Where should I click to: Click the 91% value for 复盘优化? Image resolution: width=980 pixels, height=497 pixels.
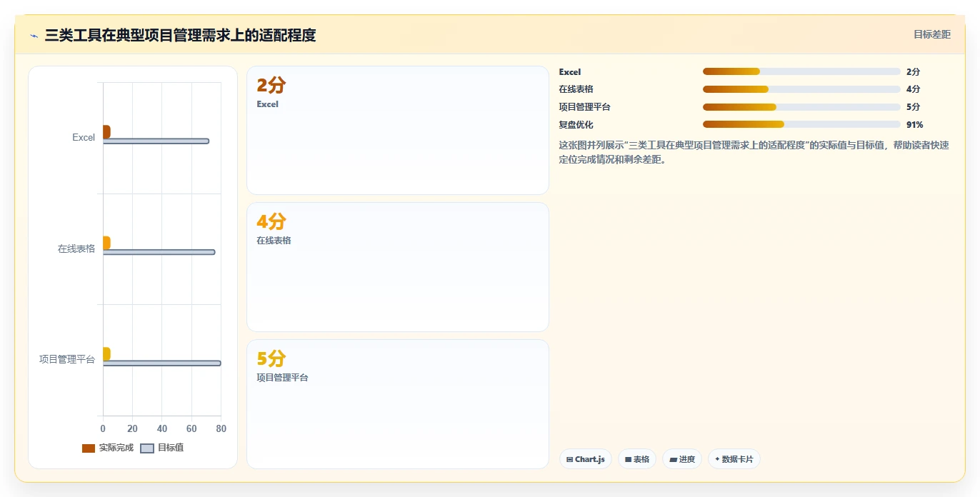(914, 125)
